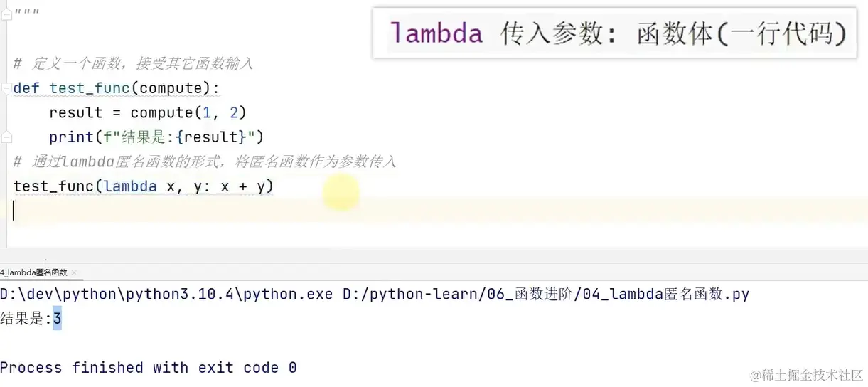Click the comment starting with 定义一个函数
This screenshot has height=387, width=868.
(142, 64)
